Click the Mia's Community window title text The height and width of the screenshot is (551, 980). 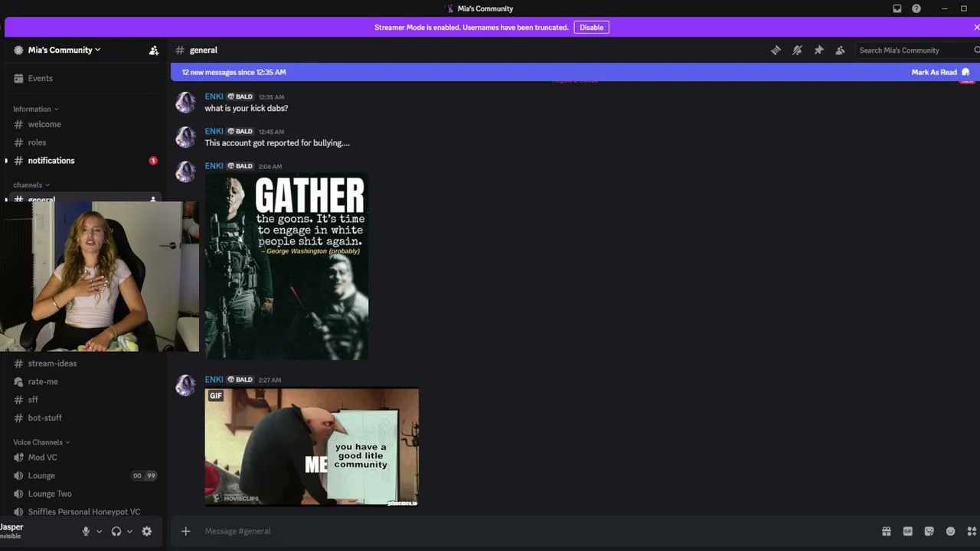click(x=485, y=8)
